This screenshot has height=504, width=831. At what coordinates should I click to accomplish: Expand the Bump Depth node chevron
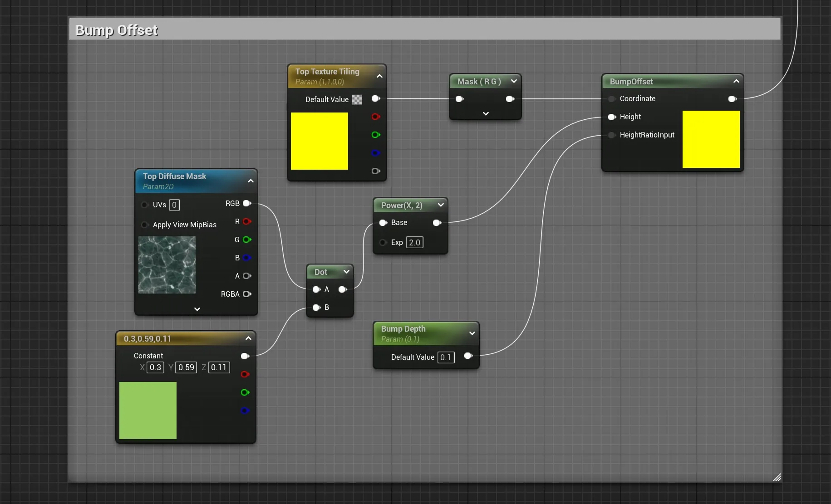coord(472,333)
